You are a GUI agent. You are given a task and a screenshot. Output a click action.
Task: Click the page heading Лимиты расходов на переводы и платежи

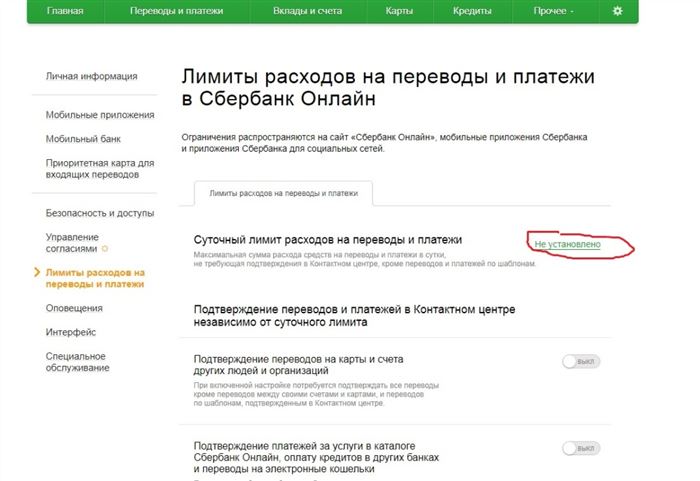[388, 87]
